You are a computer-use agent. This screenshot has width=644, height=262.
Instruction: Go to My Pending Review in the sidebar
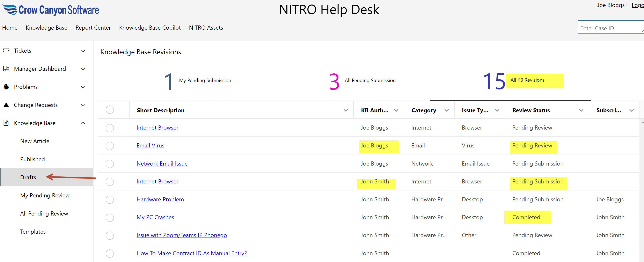coord(45,195)
